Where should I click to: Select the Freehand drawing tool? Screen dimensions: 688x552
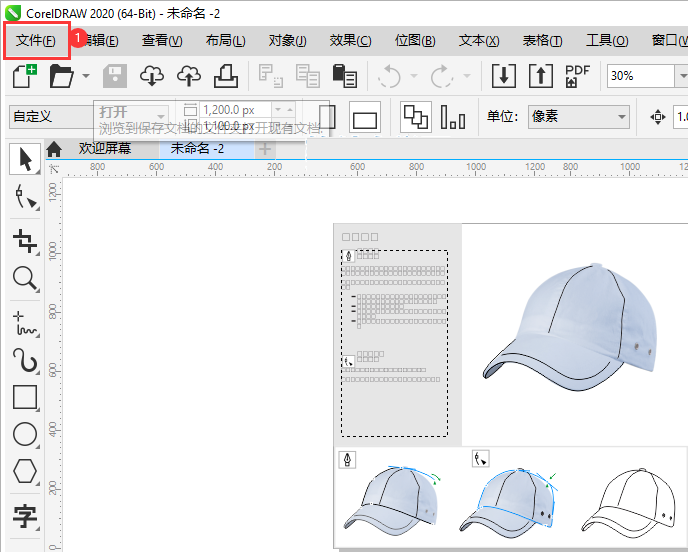click(x=25, y=321)
